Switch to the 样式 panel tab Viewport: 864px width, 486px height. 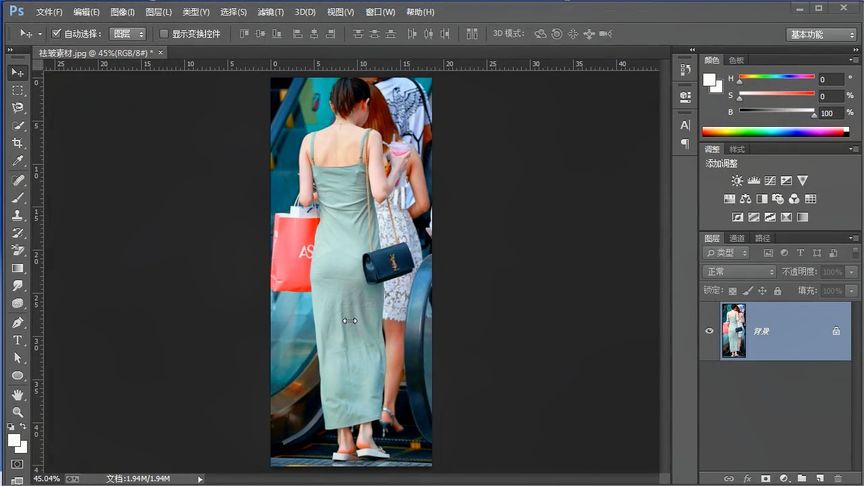point(737,149)
